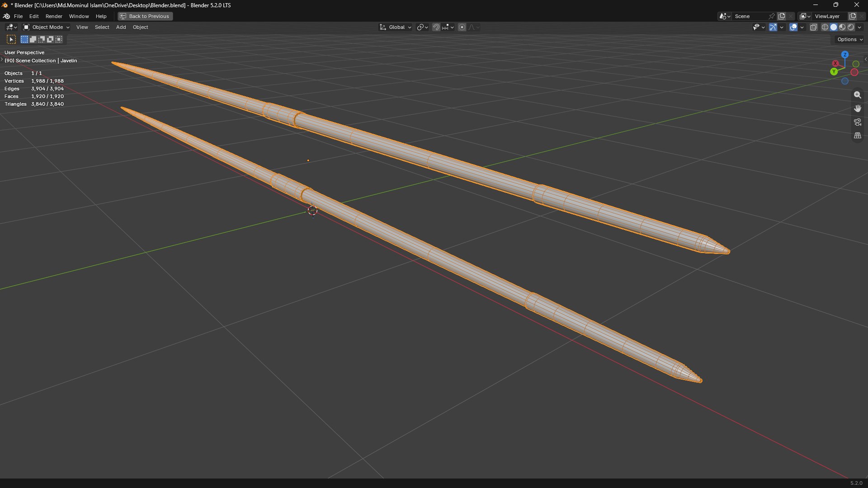Toggle show gizmos button
The height and width of the screenshot is (488, 868).
[x=773, y=27]
